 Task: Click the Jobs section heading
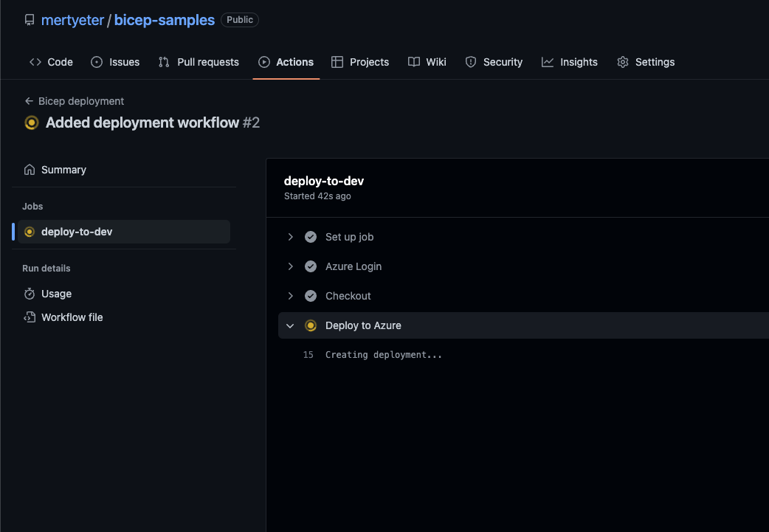[x=32, y=207]
